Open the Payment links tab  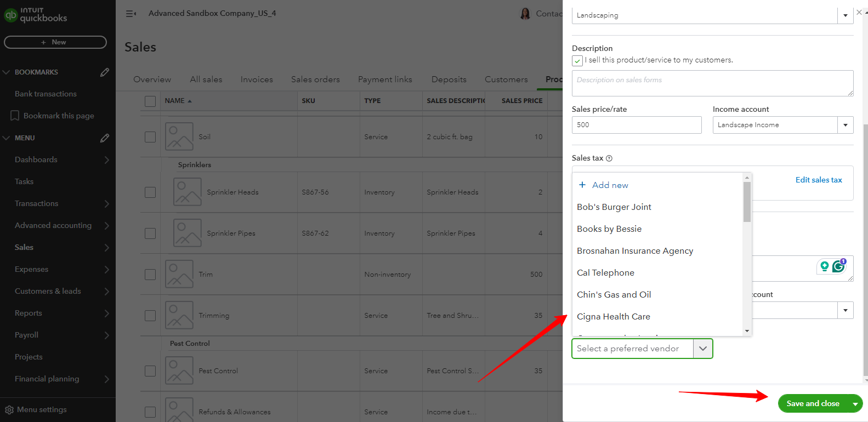385,79
